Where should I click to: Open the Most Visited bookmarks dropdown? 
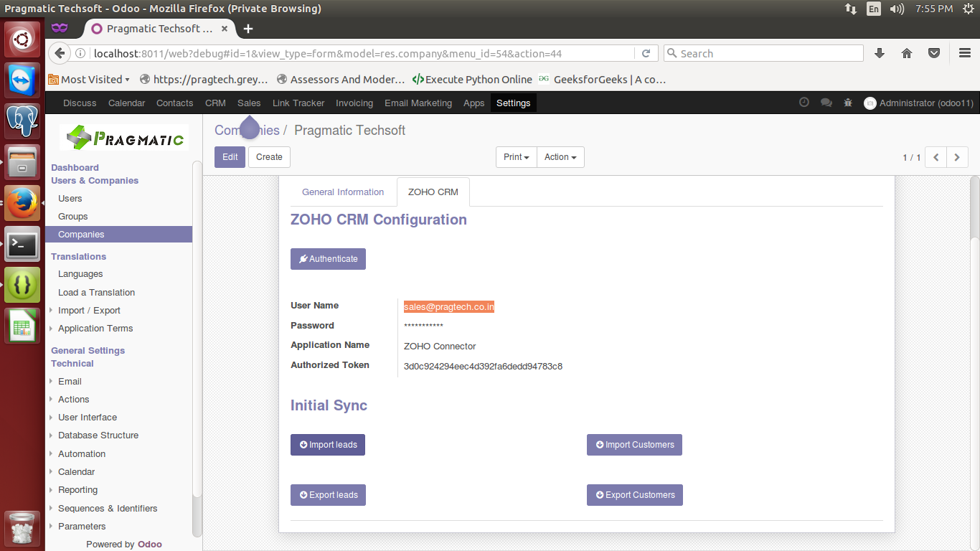point(89,80)
